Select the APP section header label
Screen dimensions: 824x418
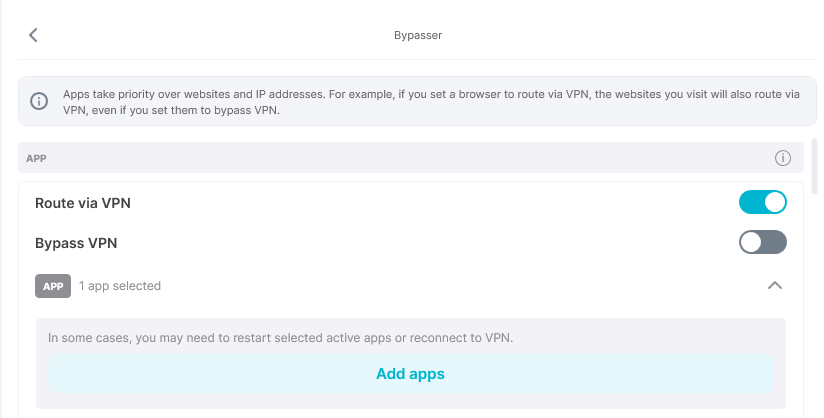point(37,158)
